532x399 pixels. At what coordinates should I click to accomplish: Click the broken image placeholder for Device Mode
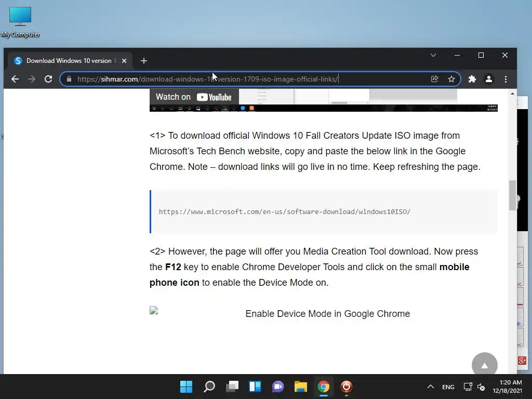pyautogui.click(x=154, y=311)
